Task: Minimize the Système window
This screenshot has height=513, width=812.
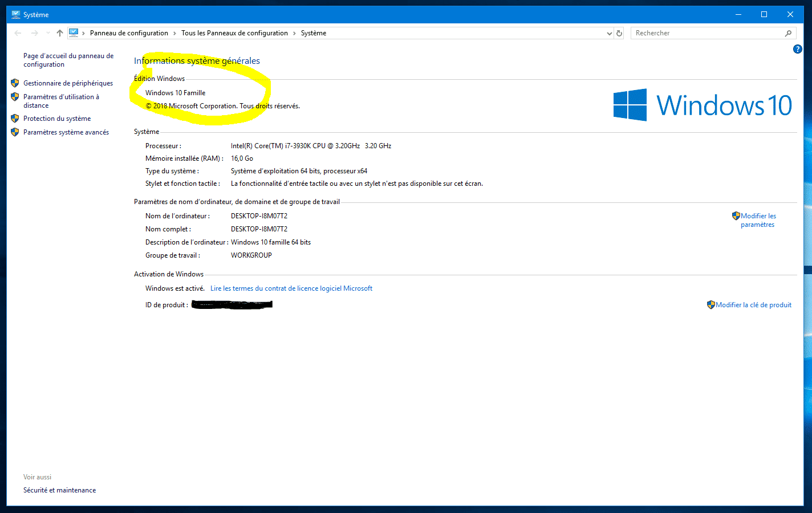Action: point(738,15)
